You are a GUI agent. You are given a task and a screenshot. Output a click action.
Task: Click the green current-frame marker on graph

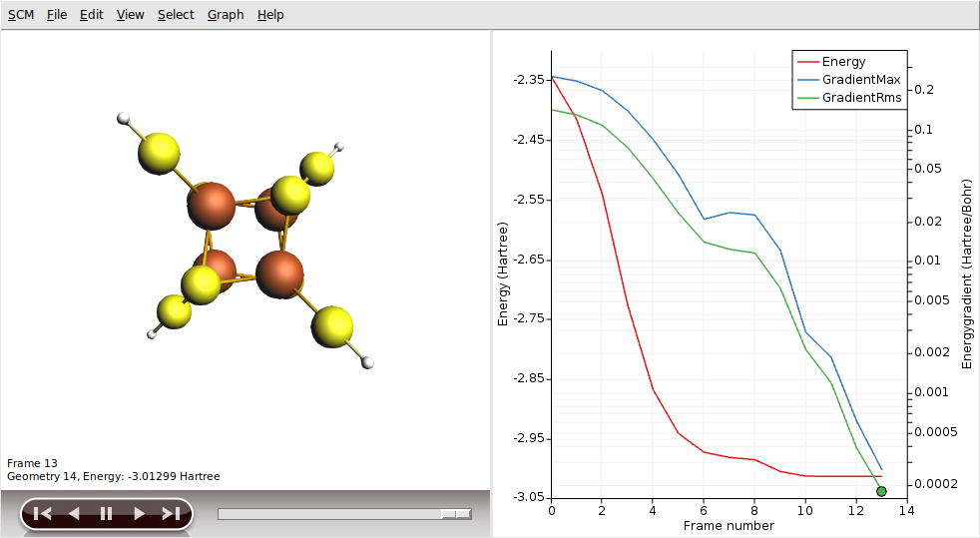tap(881, 491)
